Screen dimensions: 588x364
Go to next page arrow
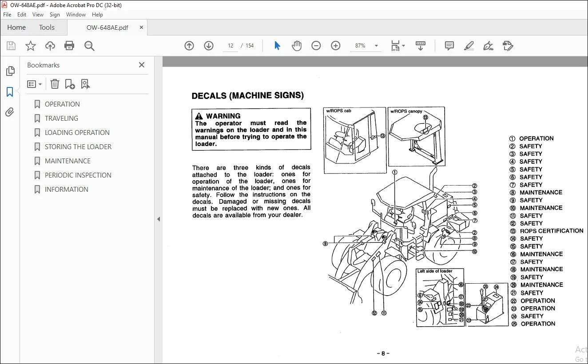209,46
